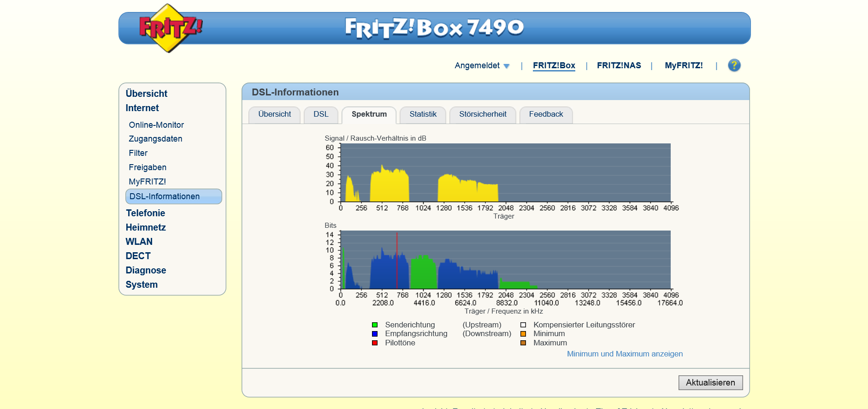The image size is (868, 409).
Task: Click the white Kompensierter Leitungsstörer swatch
Action: [523, 325]
